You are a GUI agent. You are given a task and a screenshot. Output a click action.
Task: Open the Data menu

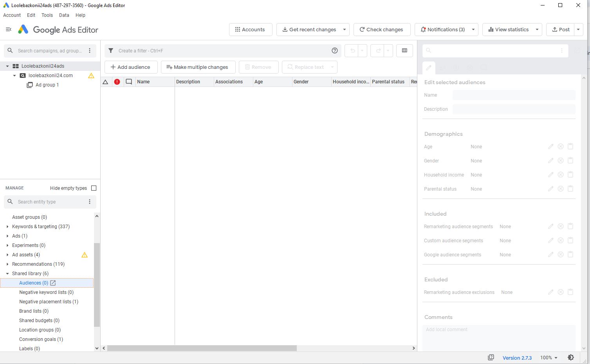click(64, 15)
